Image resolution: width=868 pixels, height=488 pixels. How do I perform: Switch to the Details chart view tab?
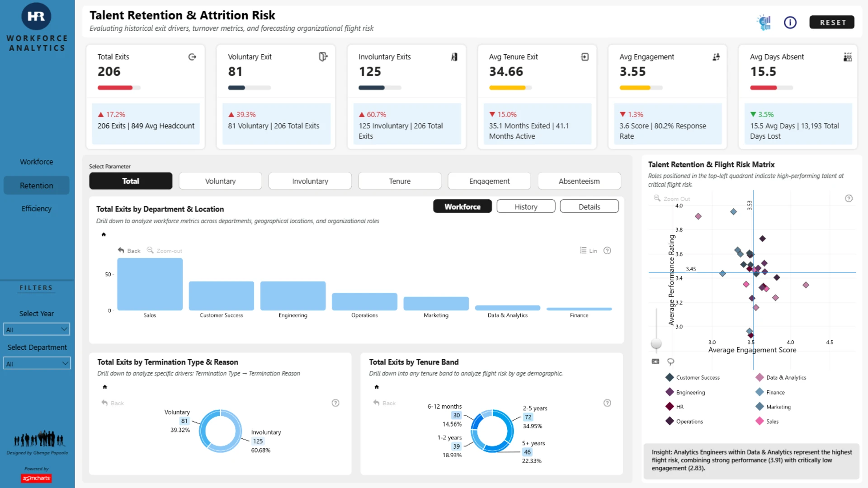(x=590, y=206)
